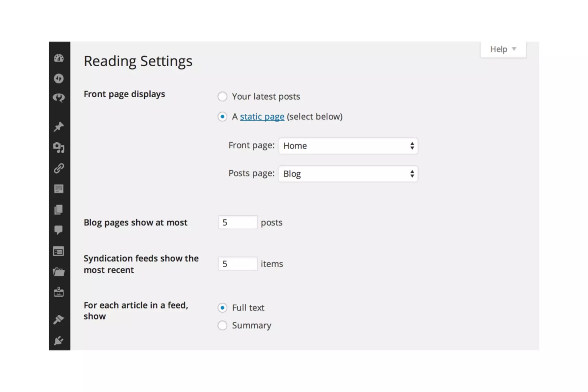The height and width of the screenshot is (392, 588).
Task: Click the syndication feeds items number field
Action: tap(238, 264)
